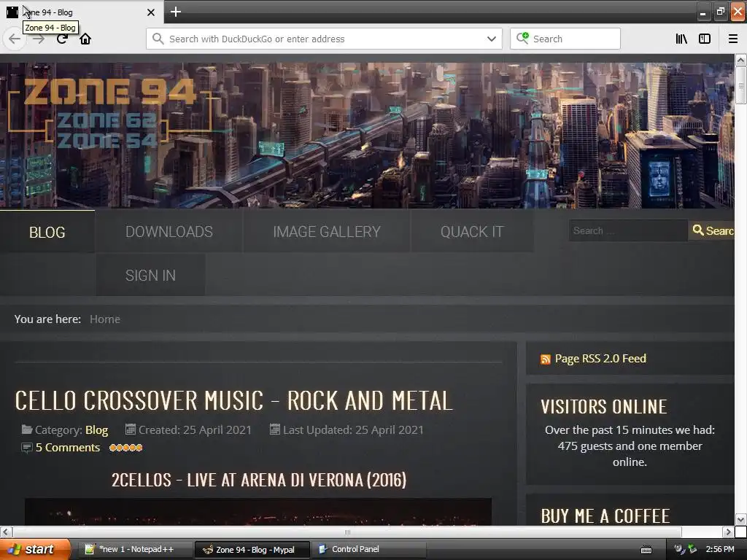
Task: Click the VISITORS ONLINE heading
Action: [603, 407]
